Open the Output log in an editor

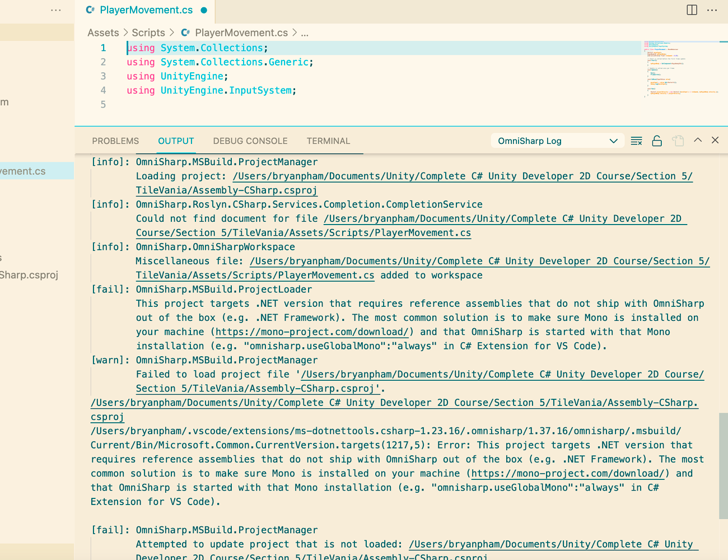678,140
